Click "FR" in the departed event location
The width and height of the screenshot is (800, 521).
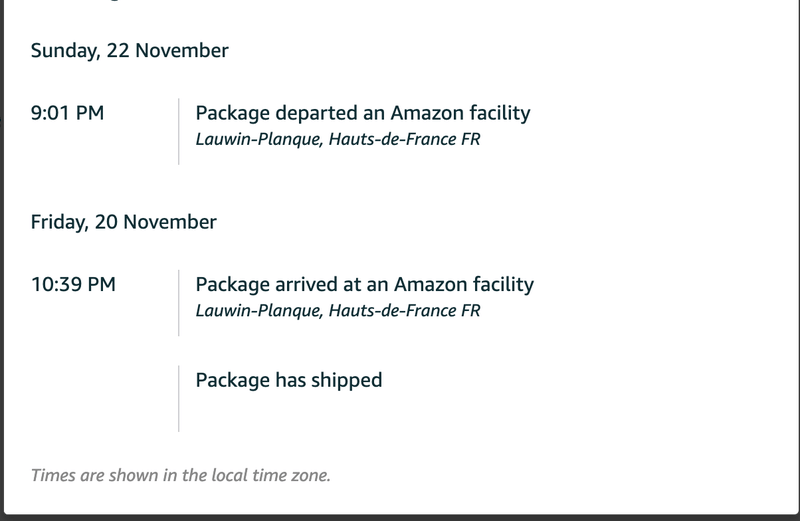pos(469,139)
